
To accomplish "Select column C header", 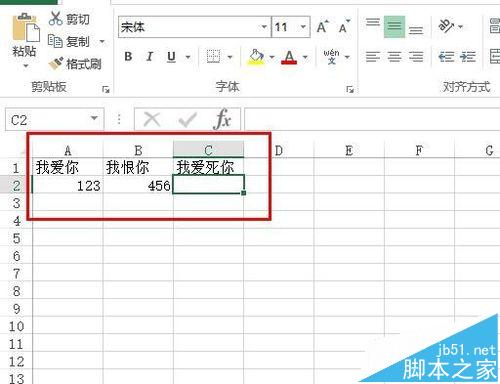I will click(x=209, y=150).
